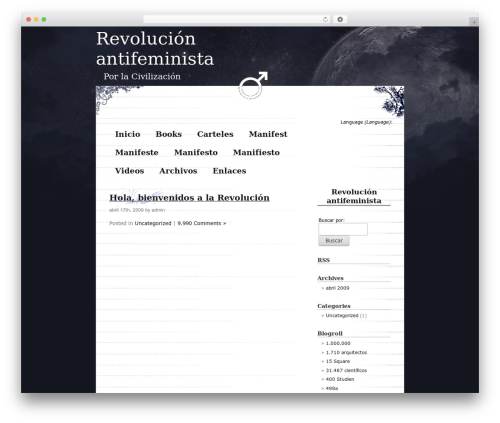Click the Blogroll sidebar heading
The width and height of the screenshot is (500, 423).
point(330,334)
